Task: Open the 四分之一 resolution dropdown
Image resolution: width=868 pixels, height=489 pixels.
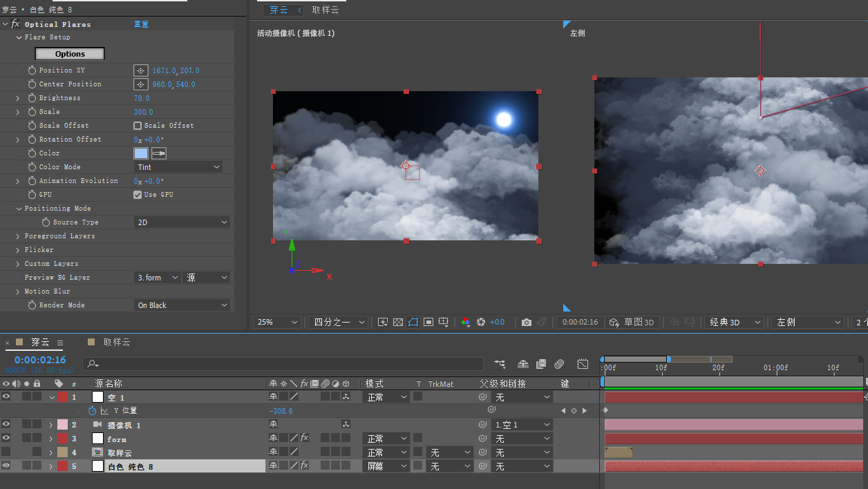Action: coord(338,322)
